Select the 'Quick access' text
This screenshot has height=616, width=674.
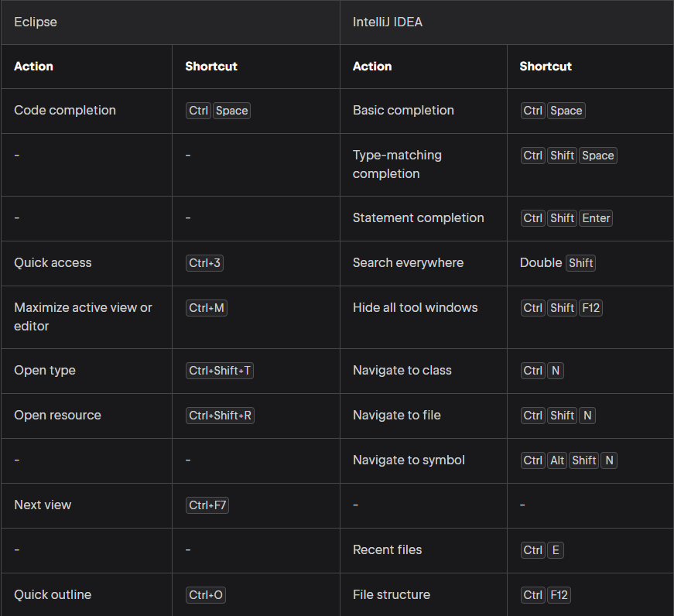point(53,262)
